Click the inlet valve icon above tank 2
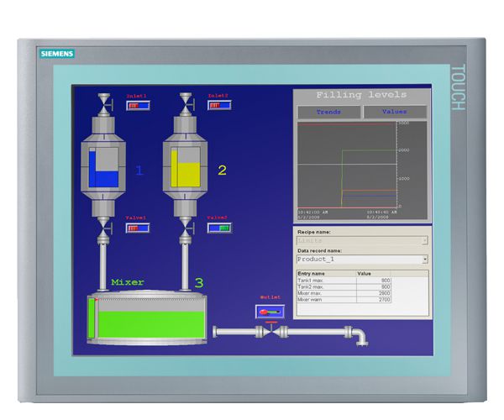Image resolution: width=504 pixels, height=420 pixels. tap(186, 102)
